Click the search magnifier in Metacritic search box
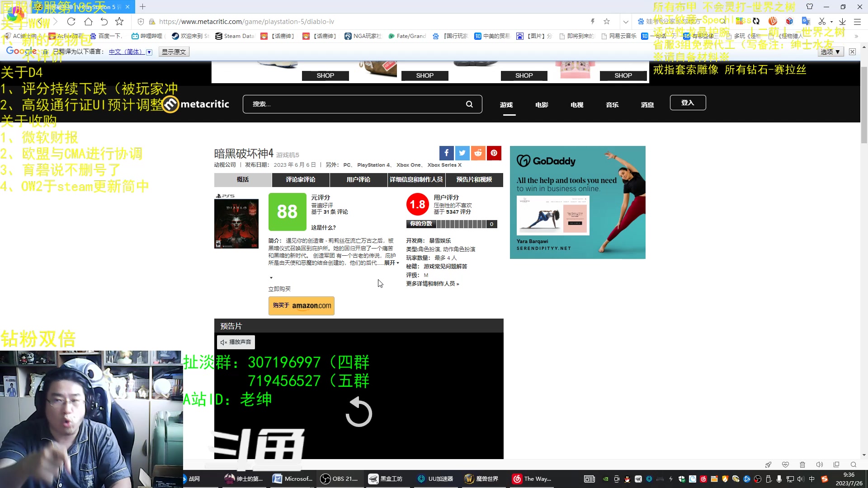The image size is (868, 488). [469, 104]
